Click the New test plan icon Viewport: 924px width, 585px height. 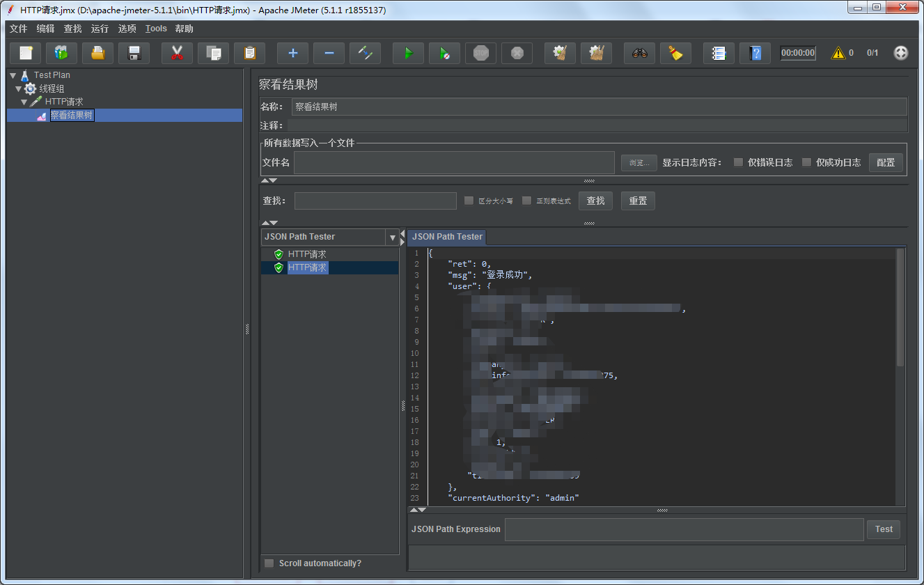(x=26, y=53)
